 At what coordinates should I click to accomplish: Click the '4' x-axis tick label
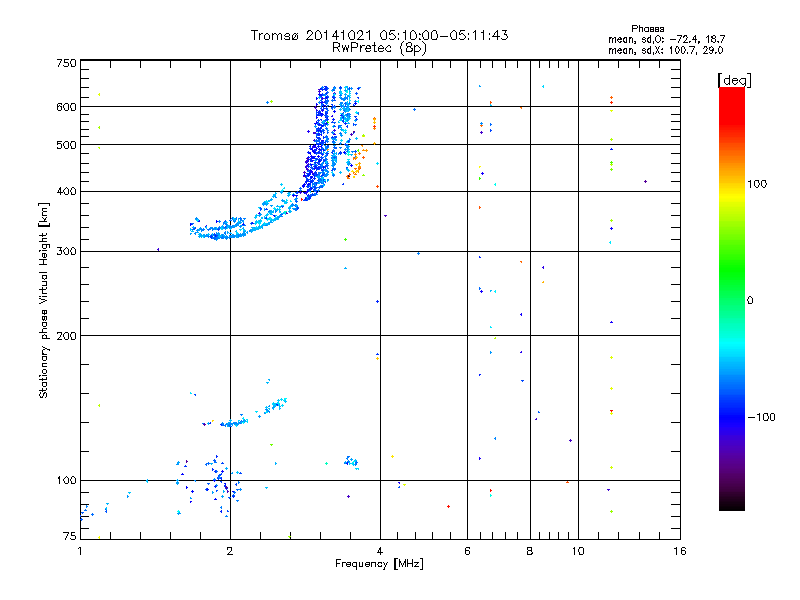tap(380, 551)
